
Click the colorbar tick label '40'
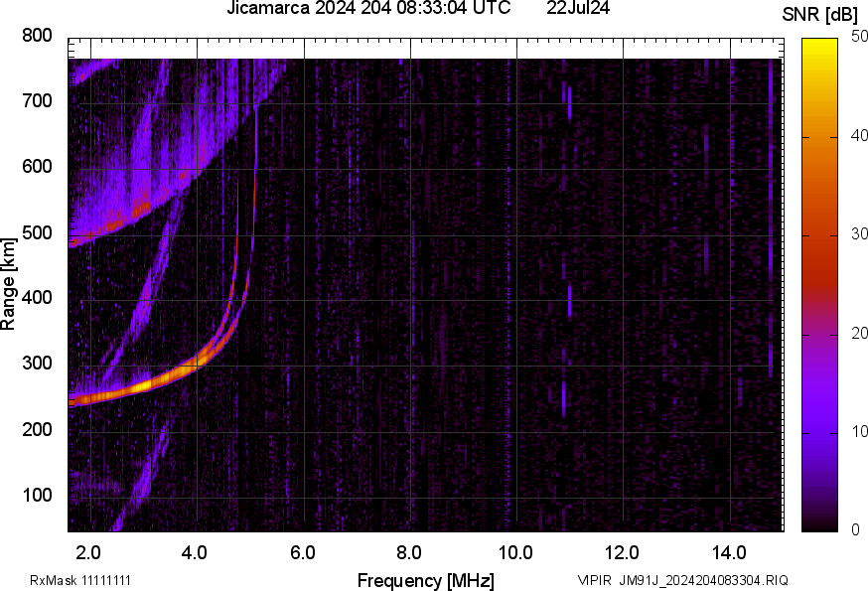click(x=859, y=136)
